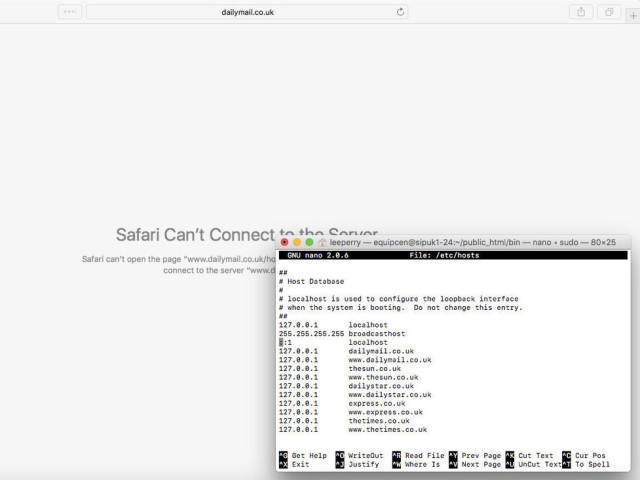Click the ellipsis button left of address bar
Image resolution: width=640 pixels, height=480 pixels.
click(x=69, y=12)
